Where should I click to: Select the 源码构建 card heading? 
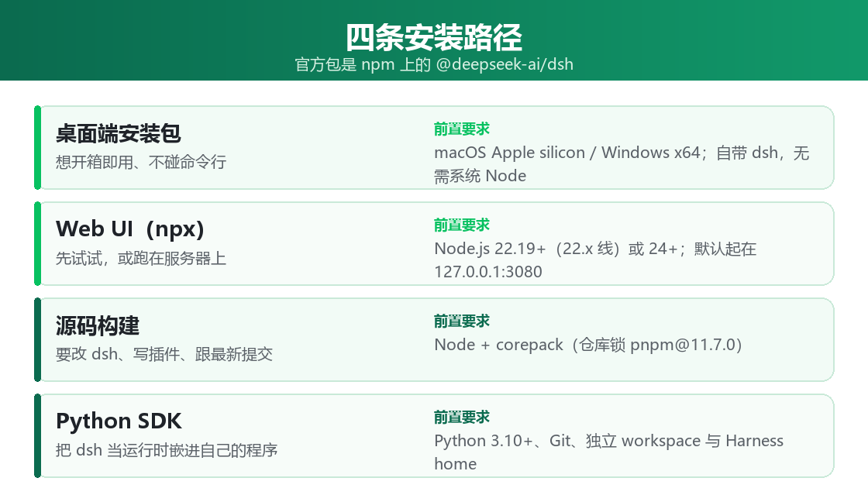(98, 325)
